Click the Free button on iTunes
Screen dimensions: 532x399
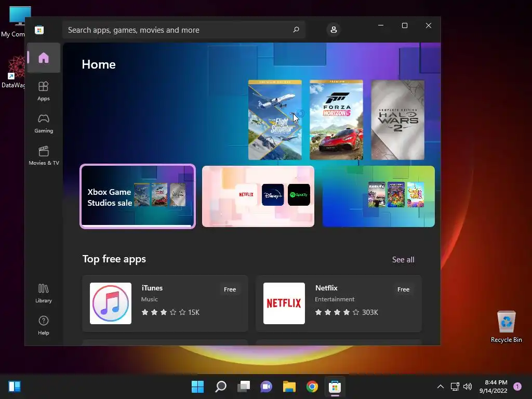[230, 289]
